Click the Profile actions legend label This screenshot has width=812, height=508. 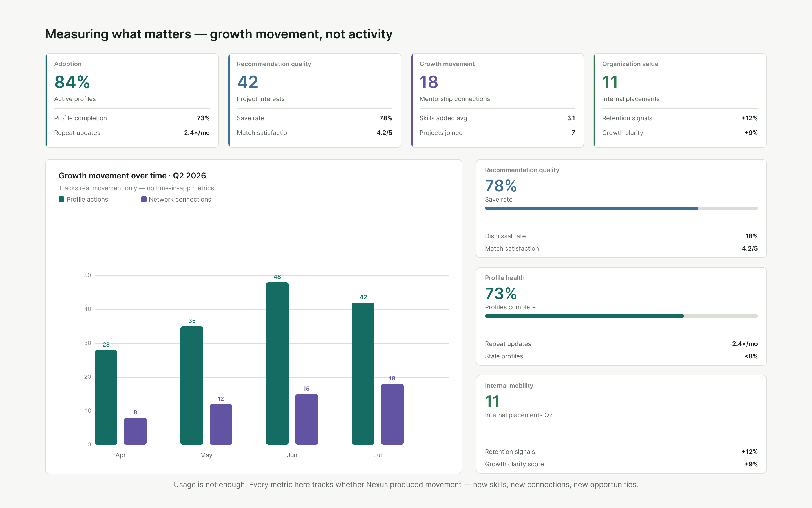87,199
